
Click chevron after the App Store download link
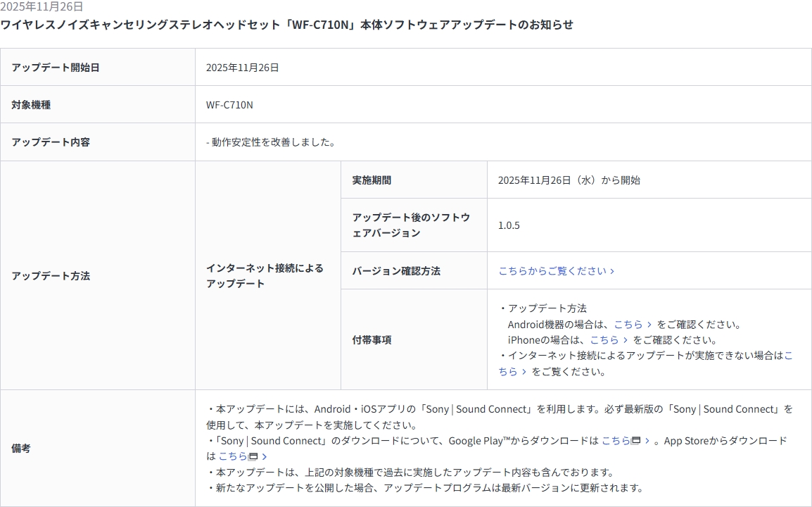265,456
